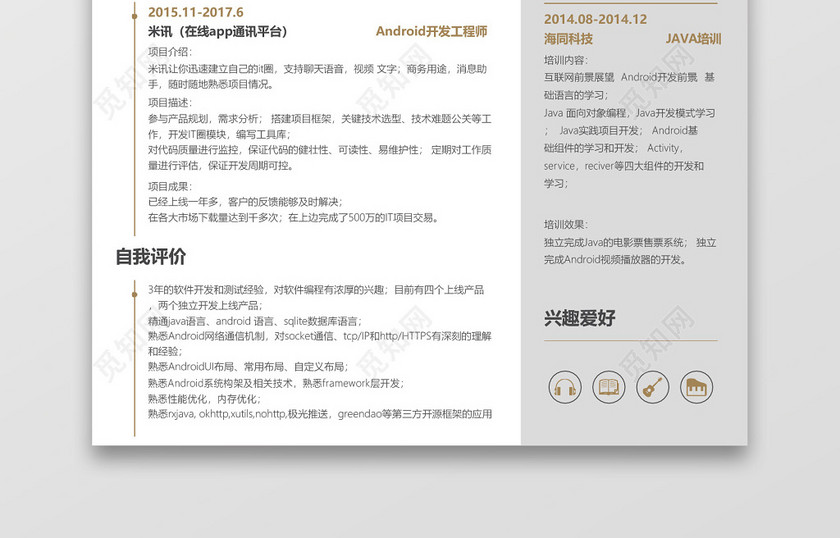Click the line starting Java 面向对象编程
840x538 pixels.
(x=629, y=113)
